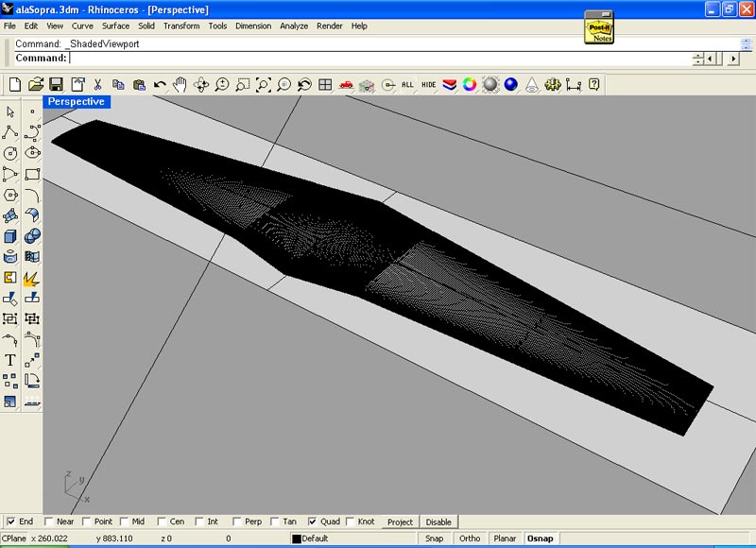756x548 pixels.
Task: Click the Save file icon
Action: tap(57, 84)
